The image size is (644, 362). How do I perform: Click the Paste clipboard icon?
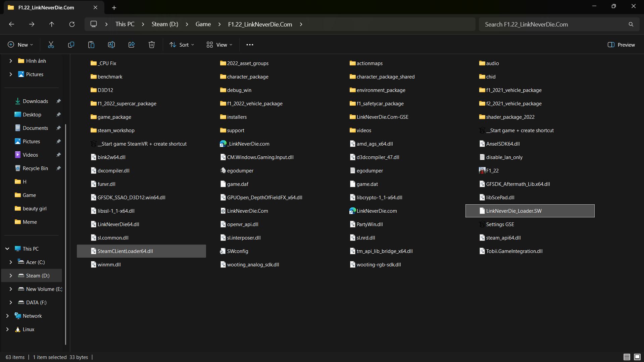click(x=91, y=45)
